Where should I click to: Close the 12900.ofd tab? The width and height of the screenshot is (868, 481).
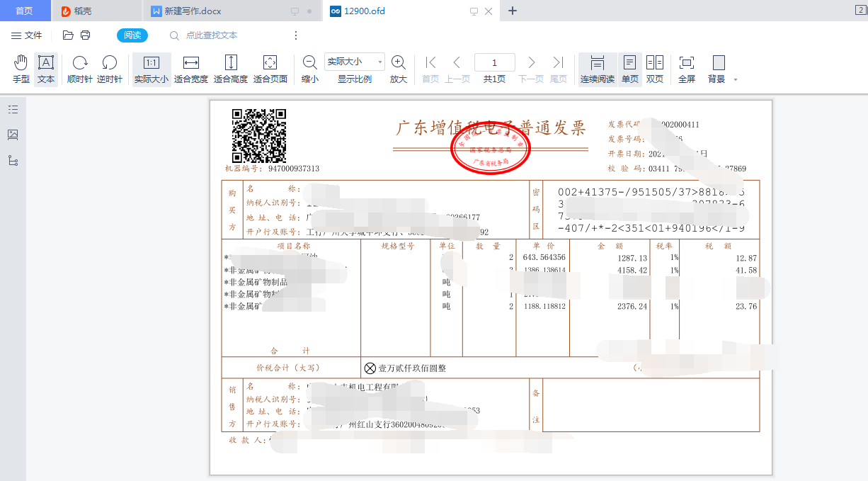click(489, 11)
